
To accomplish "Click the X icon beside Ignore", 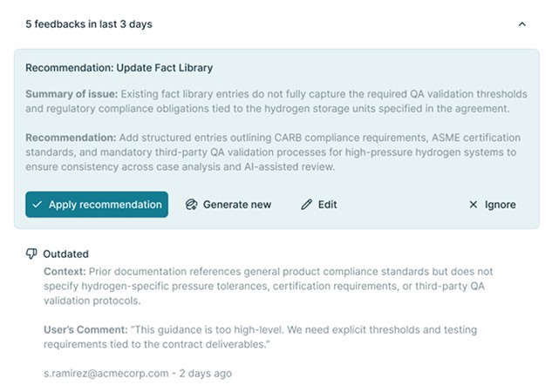I will (474, 205).
